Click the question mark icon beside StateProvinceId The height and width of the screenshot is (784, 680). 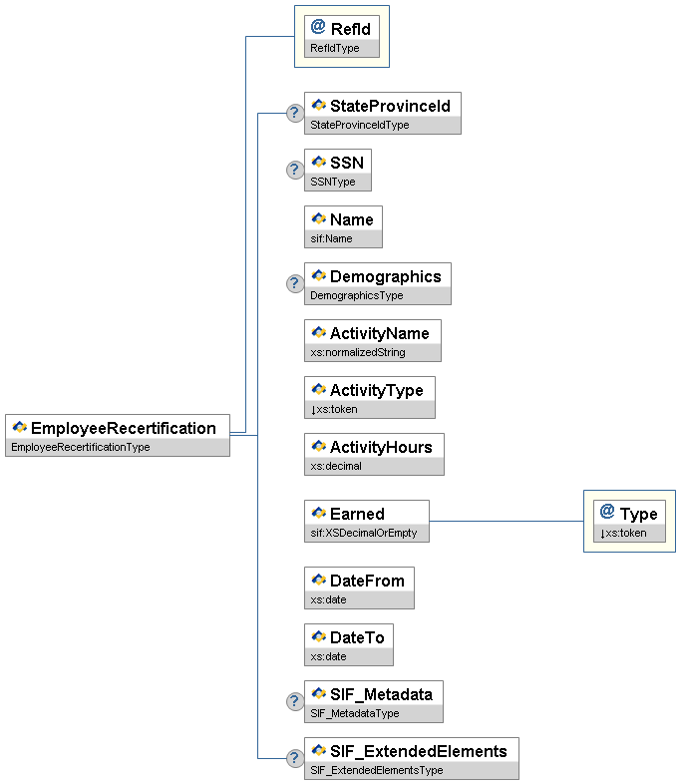(x=295, y=113)
